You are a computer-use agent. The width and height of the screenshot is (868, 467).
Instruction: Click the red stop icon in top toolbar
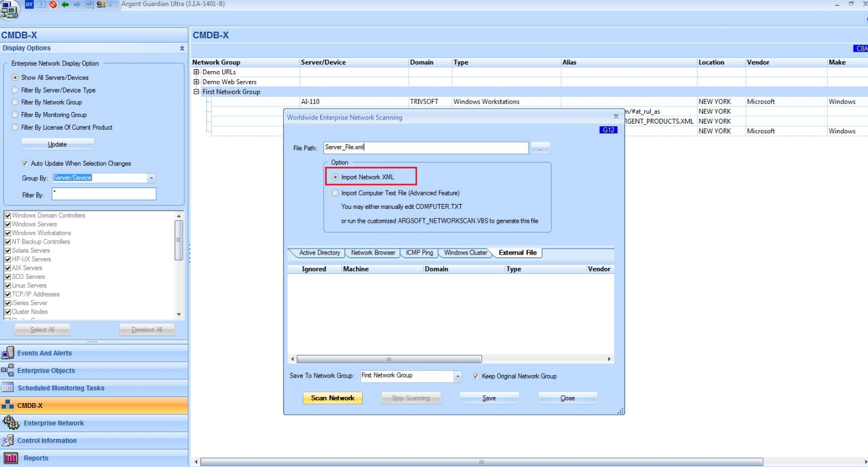point(53,4)
